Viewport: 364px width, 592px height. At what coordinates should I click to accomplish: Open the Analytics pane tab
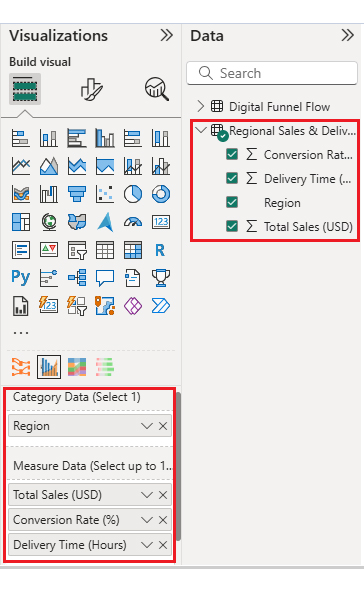(x=157, y=89)
